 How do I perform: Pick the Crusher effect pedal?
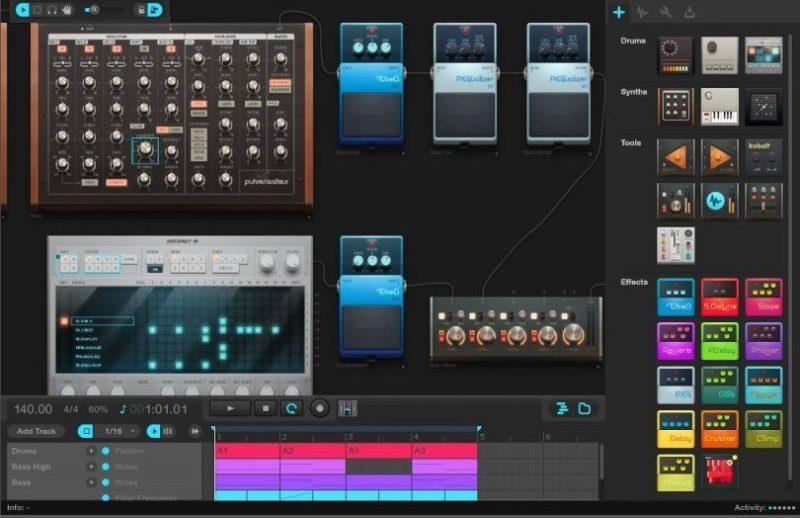click(x=720, y=429)
